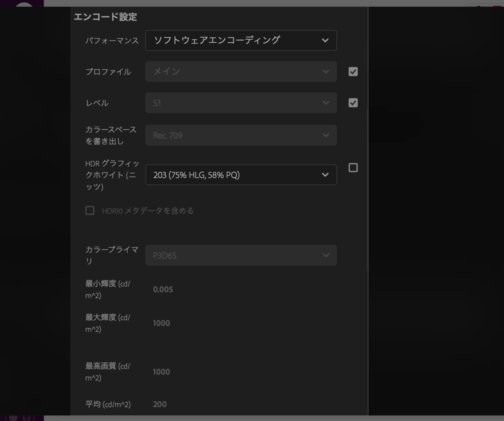Click the 最高画質 value 1000

point(161,372)
